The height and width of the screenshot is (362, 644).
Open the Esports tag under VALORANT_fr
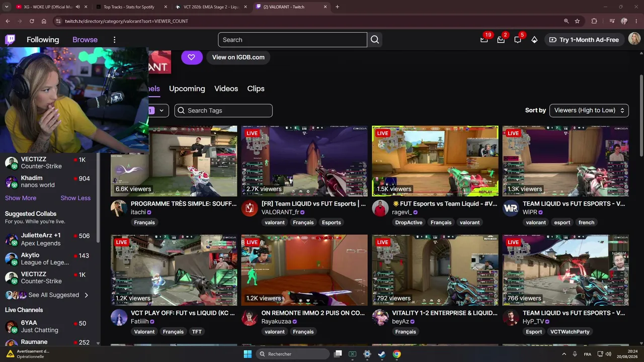332,222
